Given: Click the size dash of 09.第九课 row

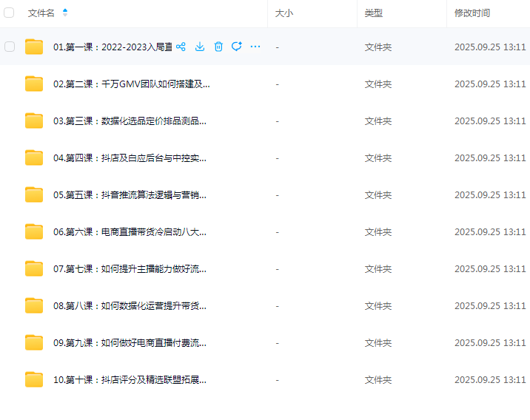Looking at the screenshot, I should (277, 343).
